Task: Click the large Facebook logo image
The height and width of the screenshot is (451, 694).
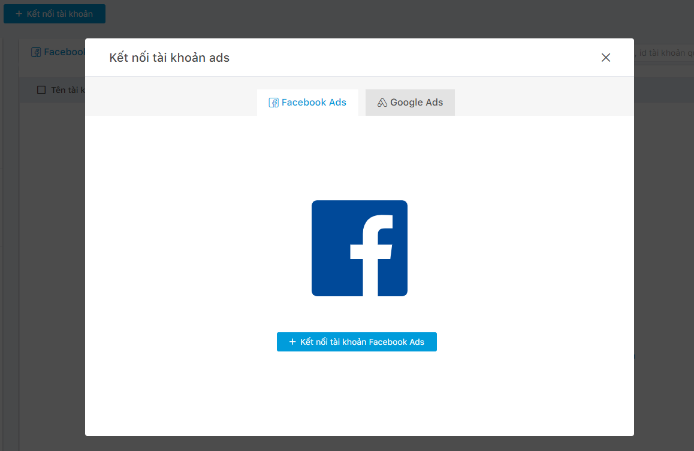Action: click(359, 248)
